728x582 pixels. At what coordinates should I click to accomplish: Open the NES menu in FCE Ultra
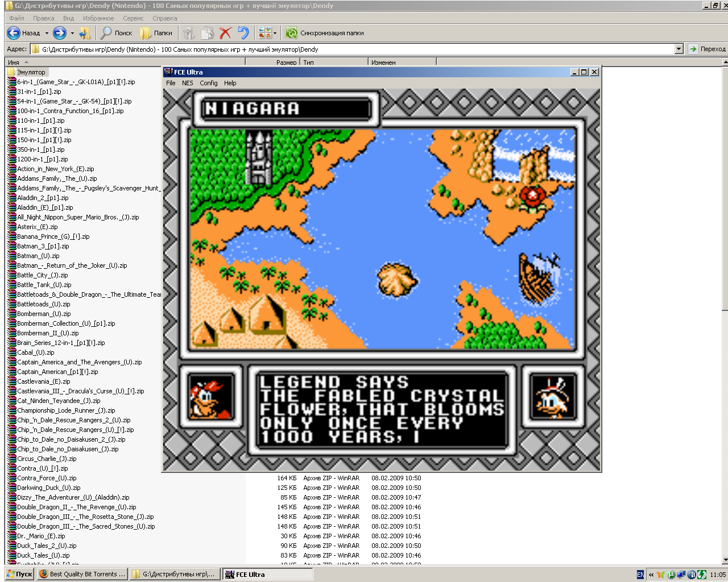pyautogui.click(x=188, y=83)
